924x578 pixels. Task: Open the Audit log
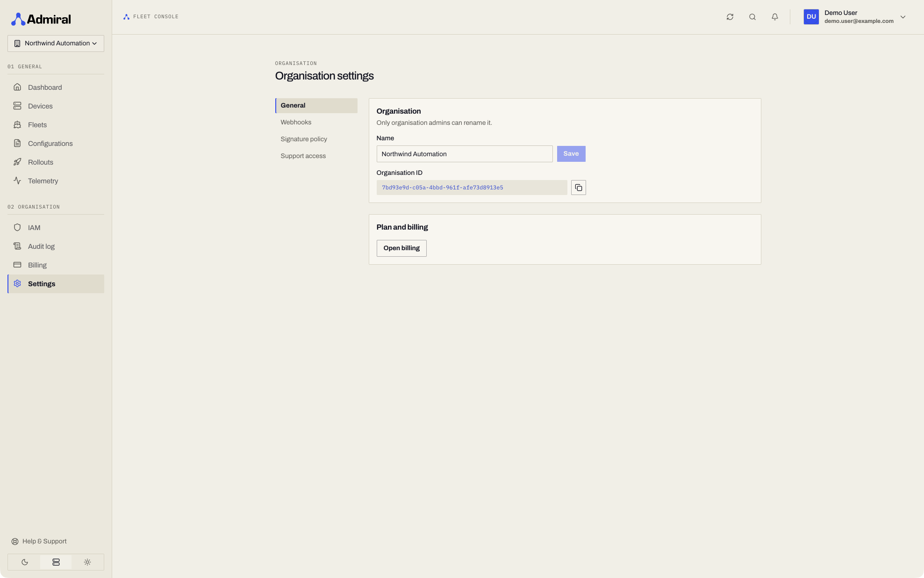(56, 246)
